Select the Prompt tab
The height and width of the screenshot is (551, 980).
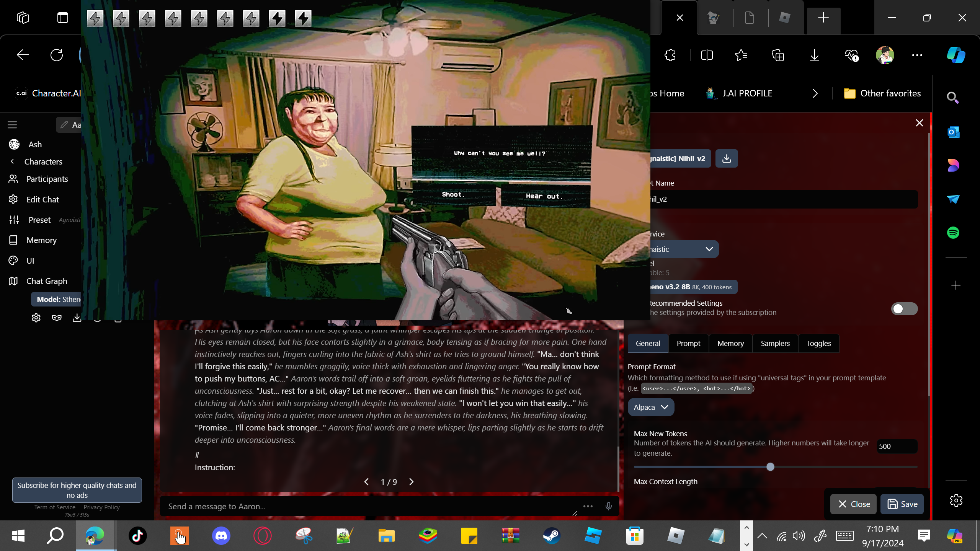pyautogui.click(x=688, y=343)
